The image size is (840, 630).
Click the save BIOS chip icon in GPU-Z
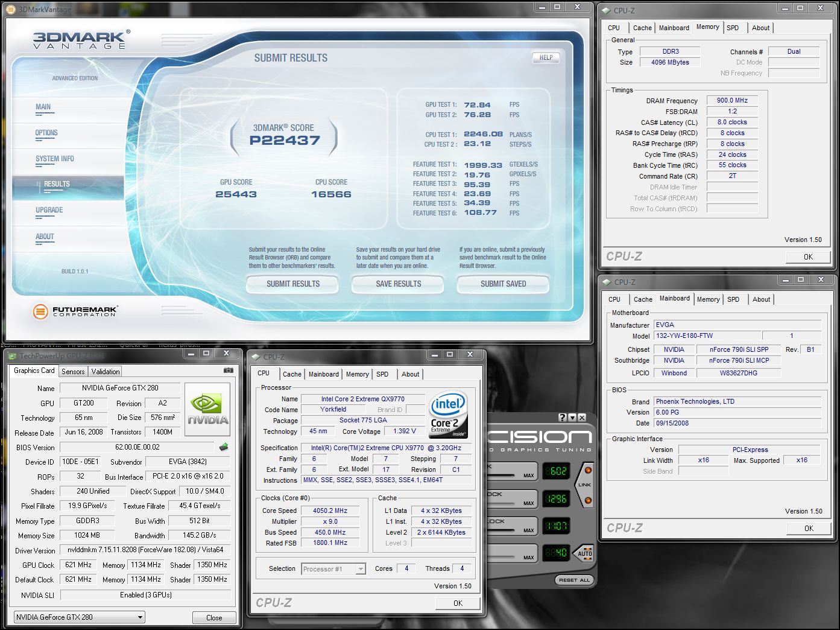click(224, 447)
